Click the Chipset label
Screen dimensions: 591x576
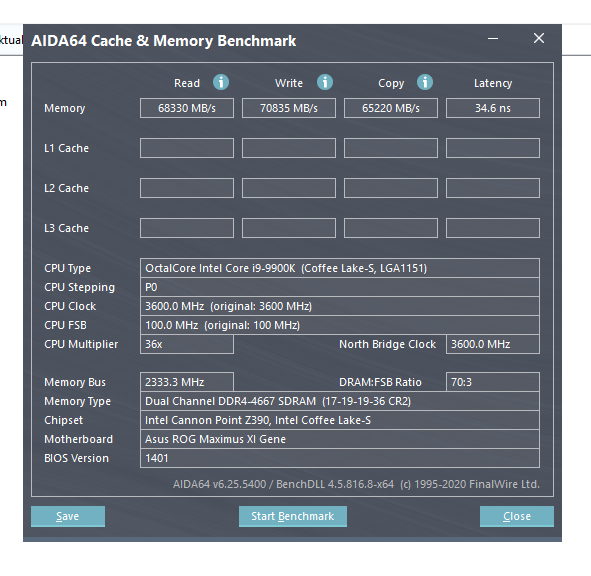tap(63, 421)
